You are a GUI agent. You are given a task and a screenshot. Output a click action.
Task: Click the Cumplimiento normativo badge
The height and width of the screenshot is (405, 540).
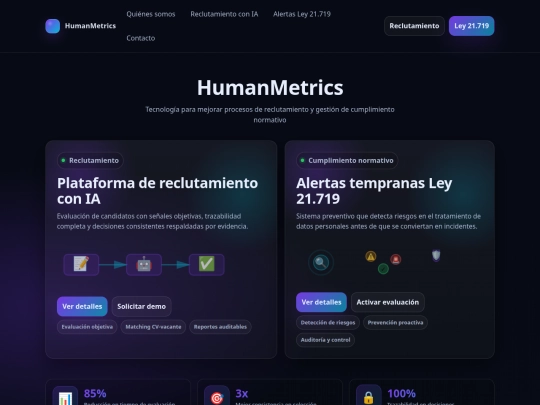coord(347,160)
